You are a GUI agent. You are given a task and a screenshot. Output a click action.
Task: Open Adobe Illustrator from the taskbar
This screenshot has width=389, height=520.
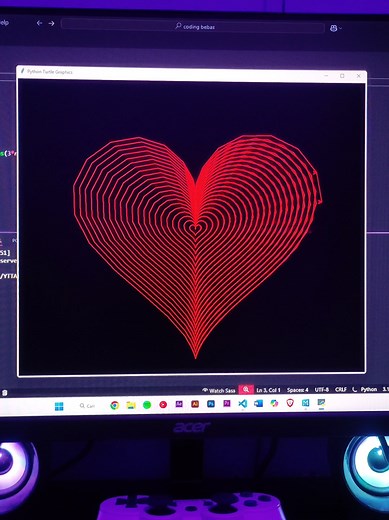click(195, 404)
